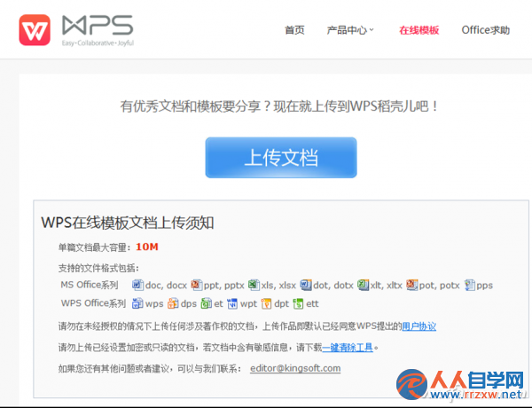Click the 单篇文档最大容量 label

tap(95, 247)
